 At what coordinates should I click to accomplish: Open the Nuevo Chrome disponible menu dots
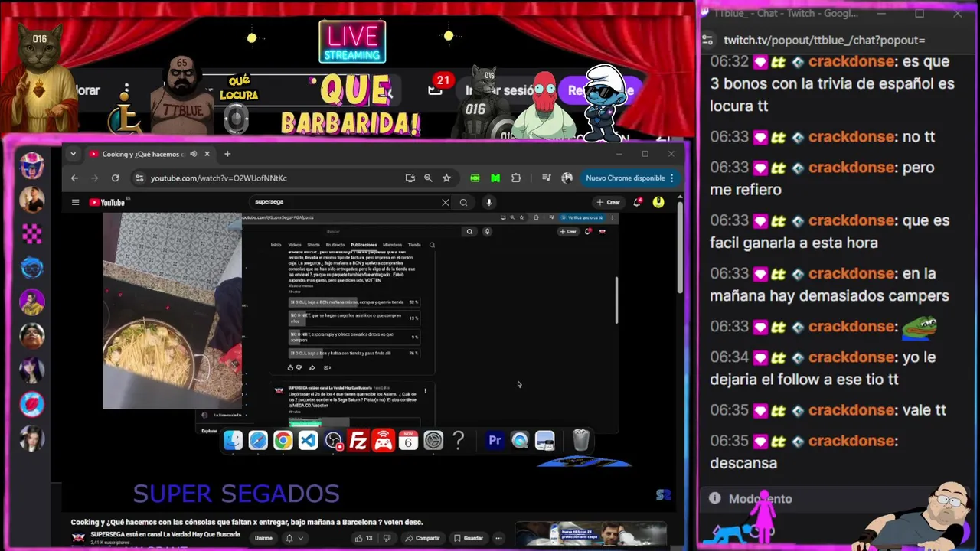coord(671,178)
